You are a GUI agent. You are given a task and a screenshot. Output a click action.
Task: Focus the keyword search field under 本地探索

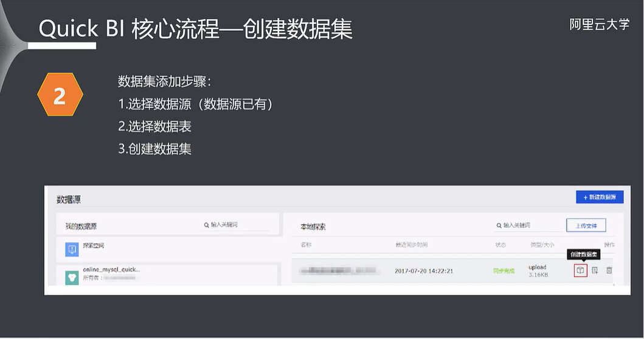(x=529, y=225)
